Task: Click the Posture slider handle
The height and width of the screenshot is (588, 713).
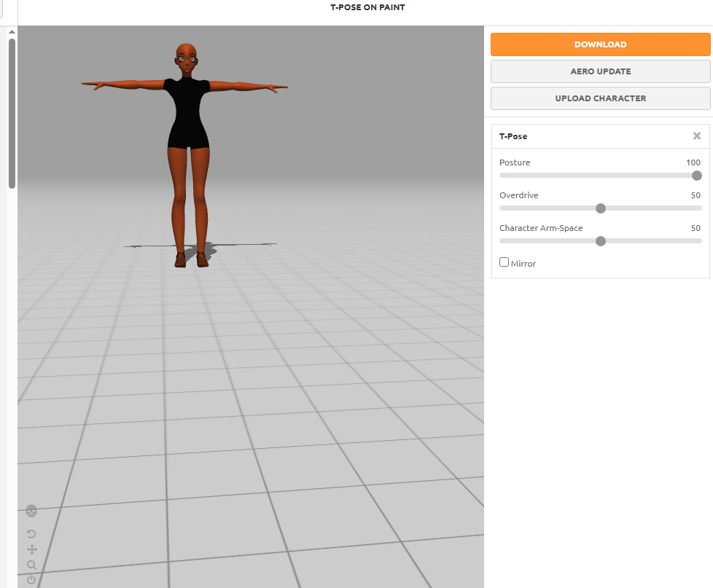Action: (x=697, y=176)
